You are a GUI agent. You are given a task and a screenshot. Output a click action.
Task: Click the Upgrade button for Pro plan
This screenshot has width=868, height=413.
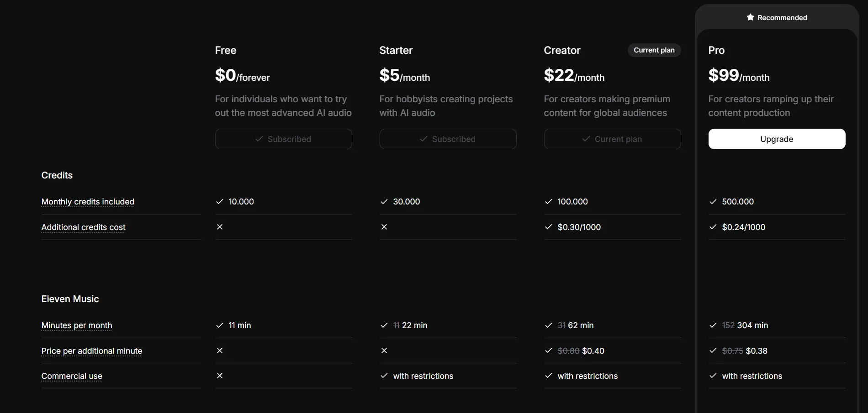pos(777,139)
